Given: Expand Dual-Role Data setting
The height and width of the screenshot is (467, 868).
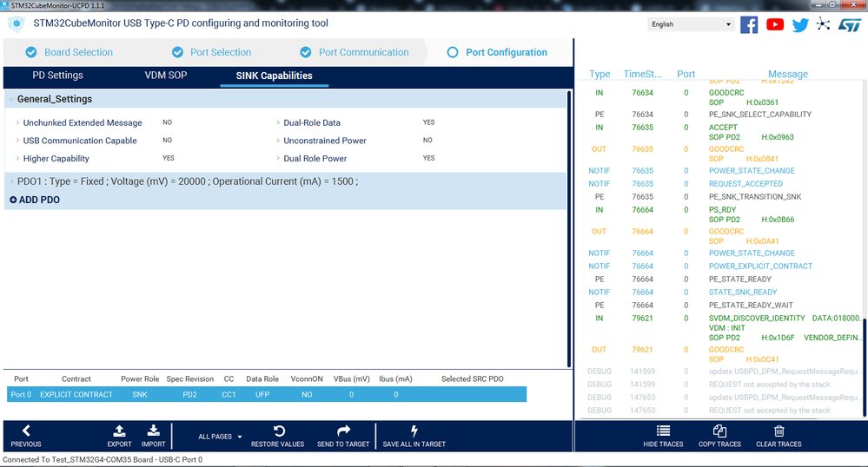Looking at the screenshot, I should click(x=278, y=123).
